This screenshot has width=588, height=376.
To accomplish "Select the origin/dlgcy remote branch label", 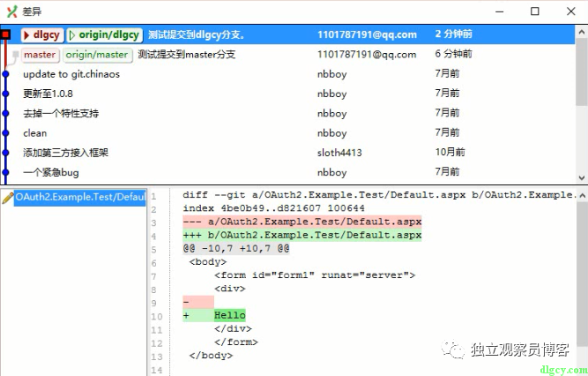I will (x=105, y=35).
